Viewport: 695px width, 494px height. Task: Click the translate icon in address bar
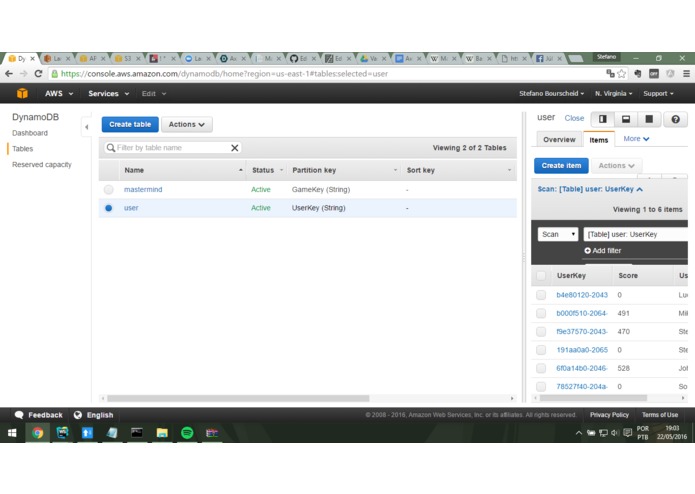point(610,74)
